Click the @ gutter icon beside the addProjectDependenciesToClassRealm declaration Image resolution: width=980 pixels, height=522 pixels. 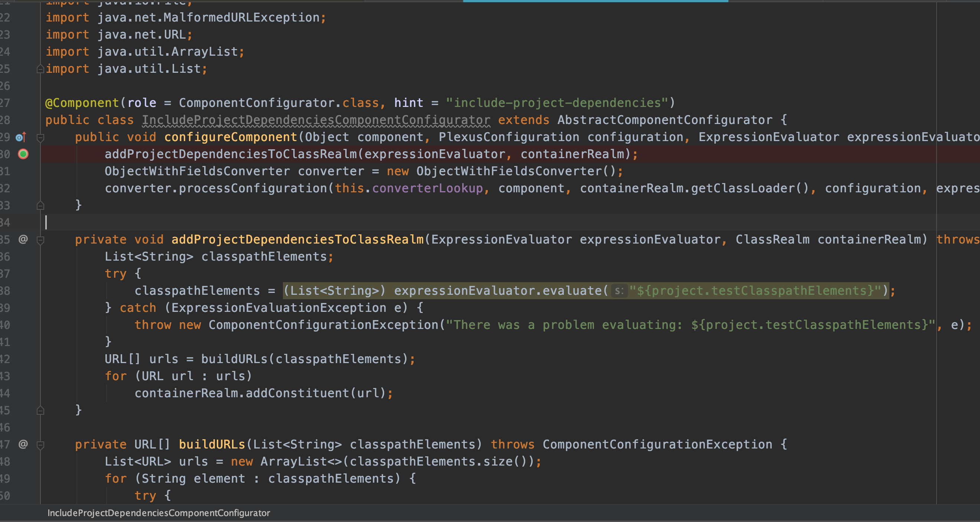[x=23, y=239]
